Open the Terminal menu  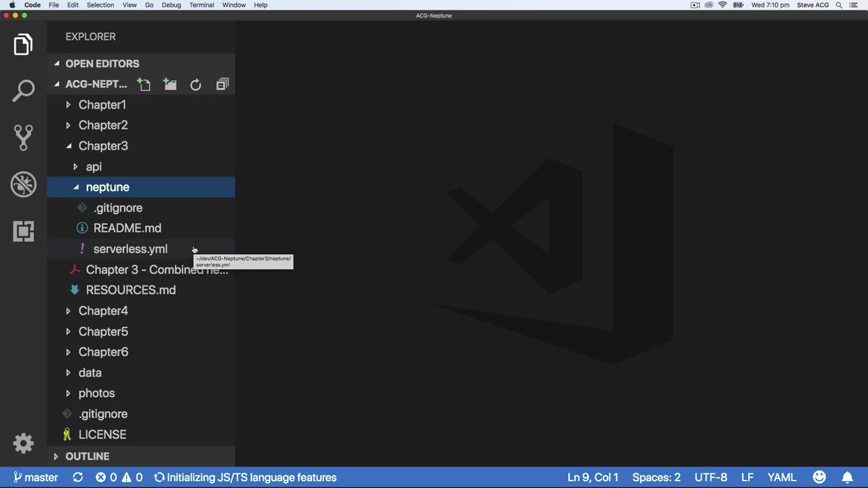click(201, 5)
